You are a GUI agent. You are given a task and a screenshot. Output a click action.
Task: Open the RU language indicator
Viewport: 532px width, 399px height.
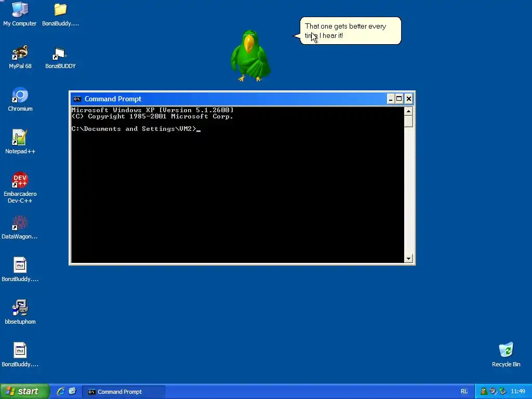(464, 391)
